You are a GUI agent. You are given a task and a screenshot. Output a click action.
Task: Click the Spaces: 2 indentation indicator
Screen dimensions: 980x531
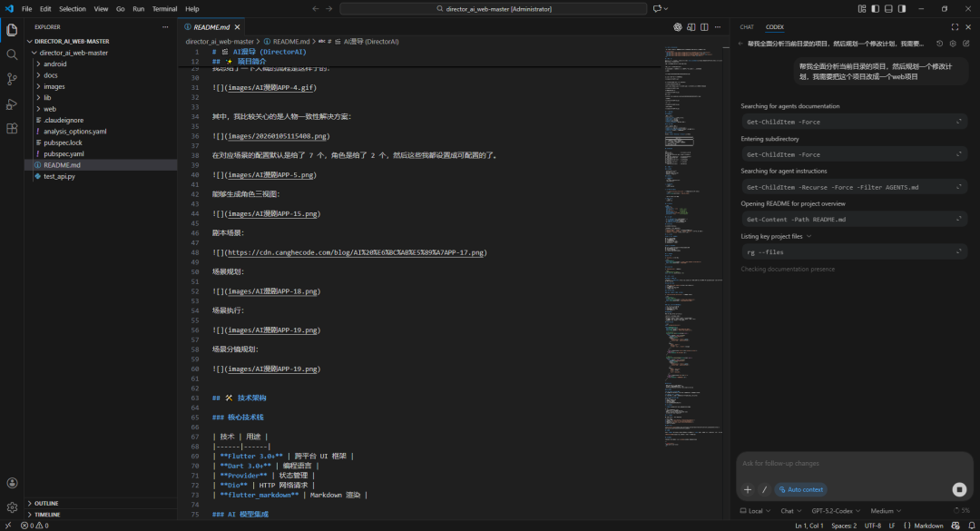point(844,526)
